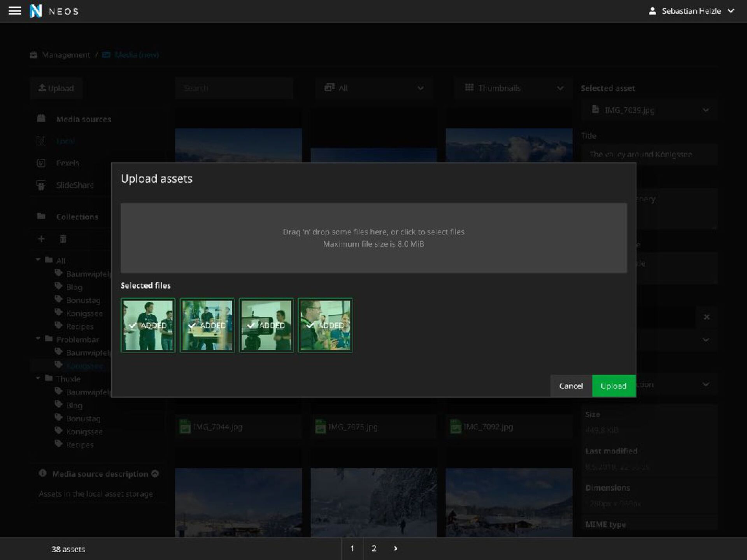The height and width of the screenshot is (560, 747).
Task: Select the SlideShare media source
Action: tap(75, 185)
